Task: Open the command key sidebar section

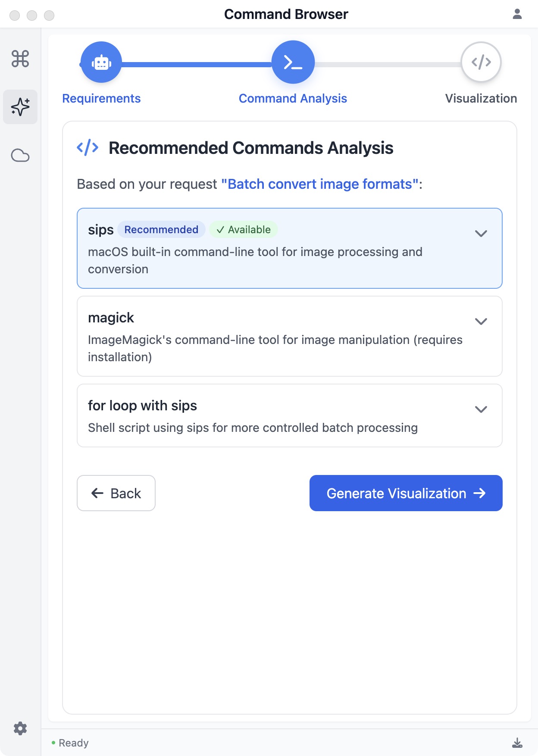Action: 20,59
